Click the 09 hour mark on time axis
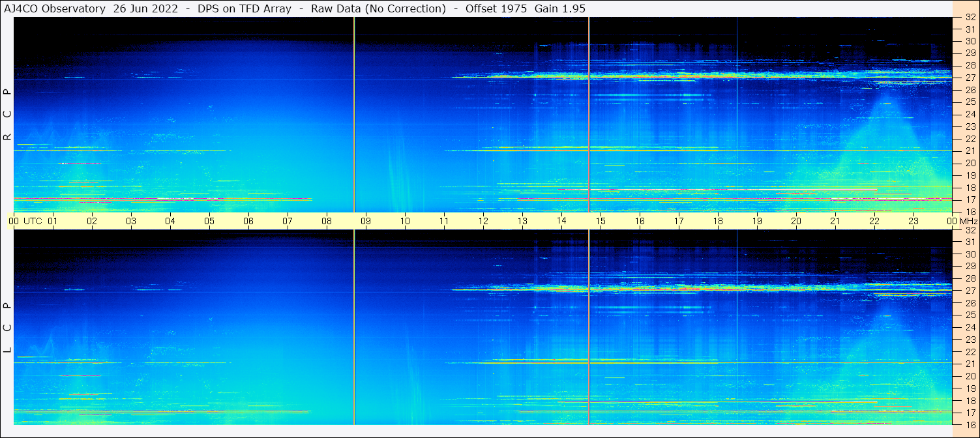 pyautogui.click(x=366, y=221)
